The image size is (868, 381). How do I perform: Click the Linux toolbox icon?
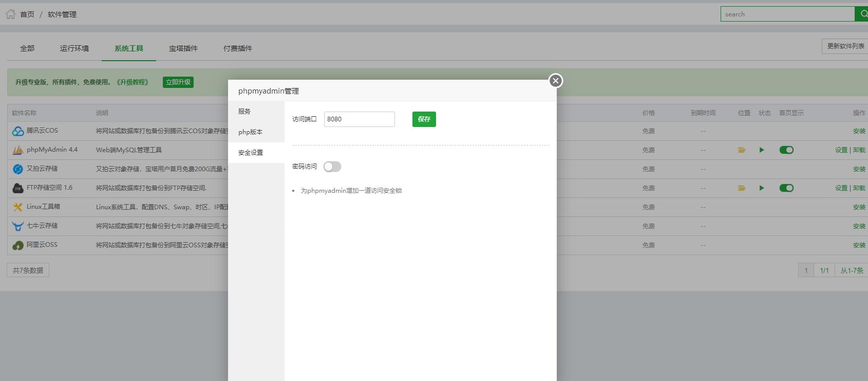(x=18, y=207)
